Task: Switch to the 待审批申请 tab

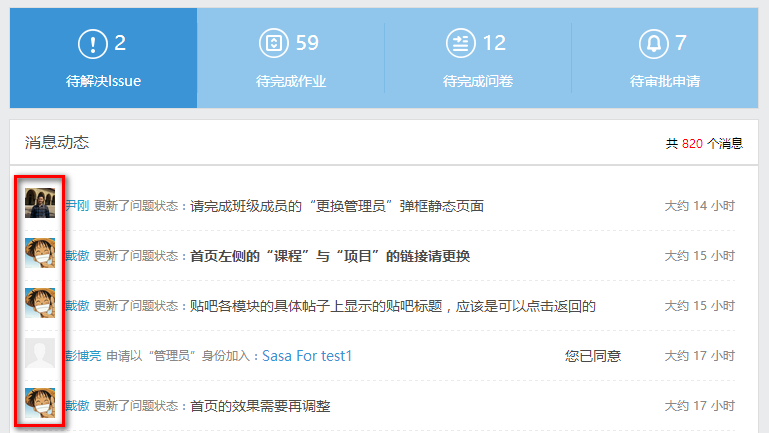Action: point(665,58)
